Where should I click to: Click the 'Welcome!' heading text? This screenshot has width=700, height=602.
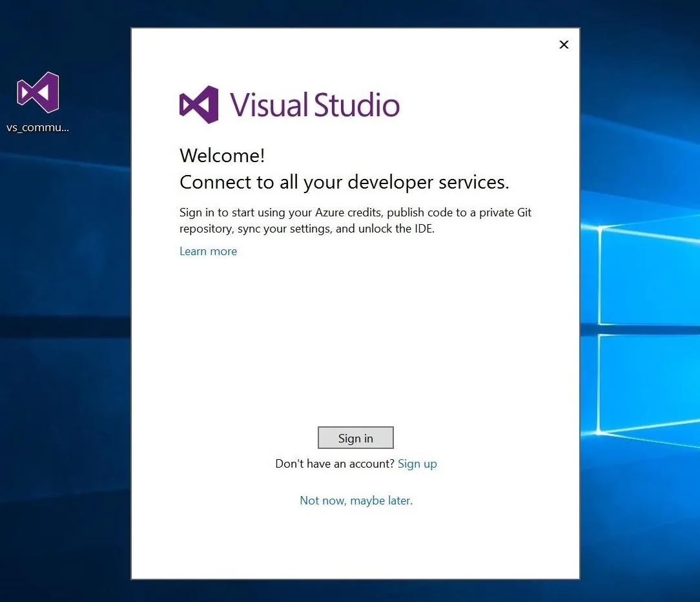(222, 156)
